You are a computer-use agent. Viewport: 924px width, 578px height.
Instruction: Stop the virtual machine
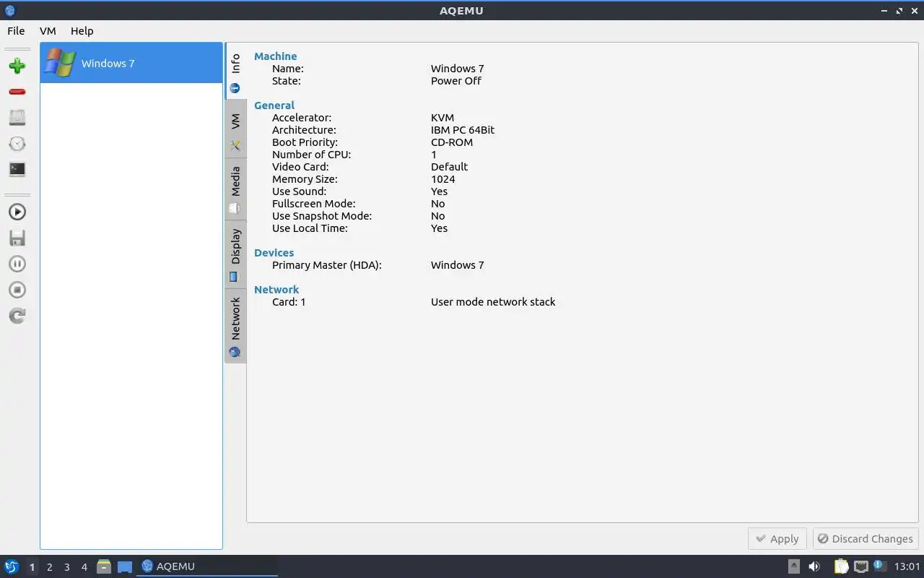[17, 290]
